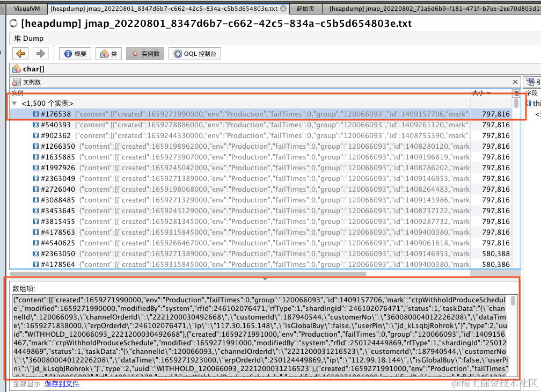Click the 580,386 size value

point(496,264)
